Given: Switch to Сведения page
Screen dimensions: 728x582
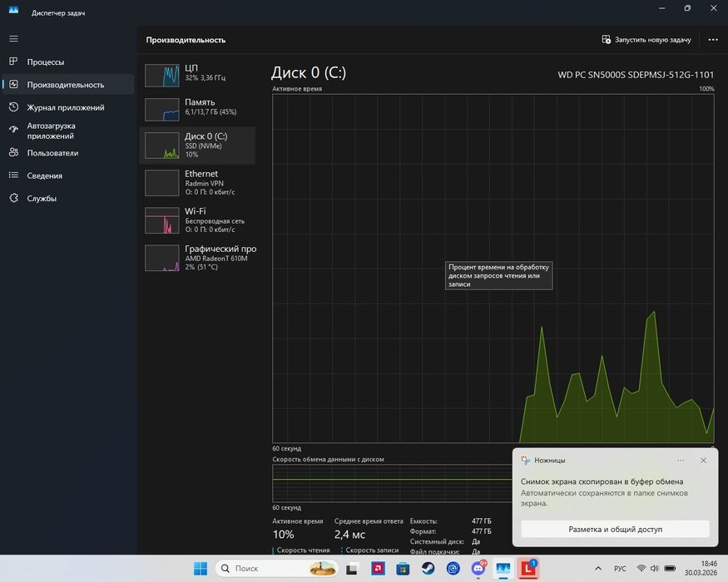Looking at the screenshot, I should point(68,175).
